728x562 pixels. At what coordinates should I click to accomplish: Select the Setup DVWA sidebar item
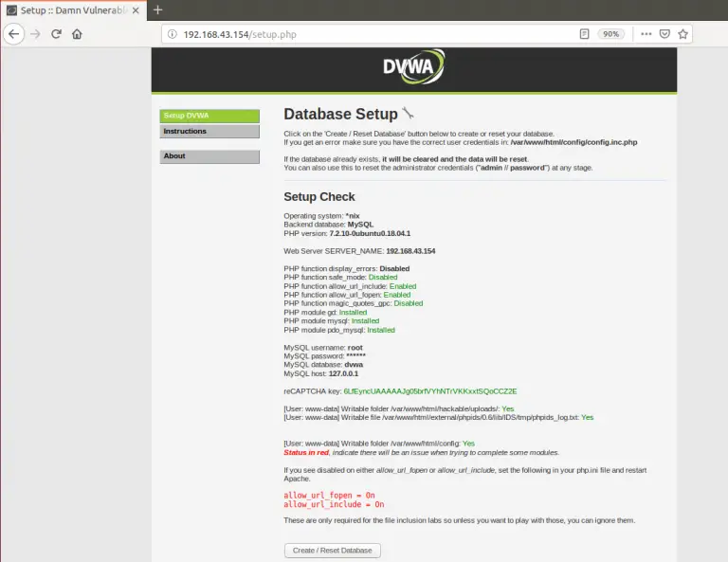[x=209, y=116]
